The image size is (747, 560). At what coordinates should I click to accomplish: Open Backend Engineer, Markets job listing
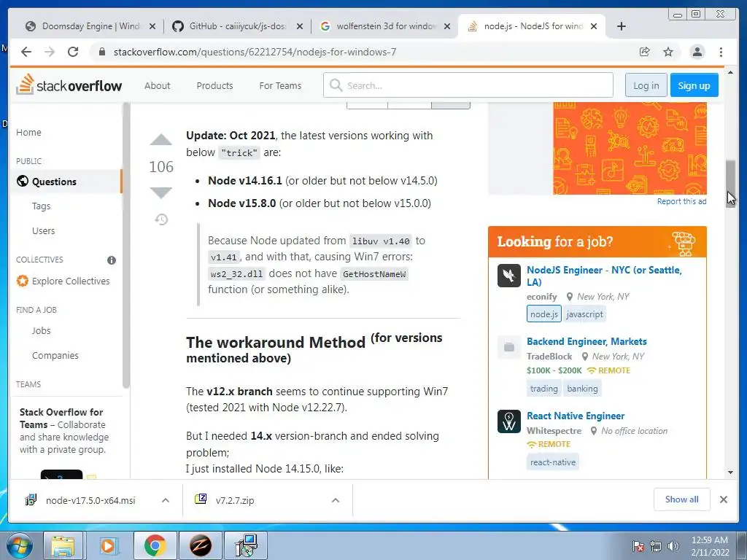587,341
